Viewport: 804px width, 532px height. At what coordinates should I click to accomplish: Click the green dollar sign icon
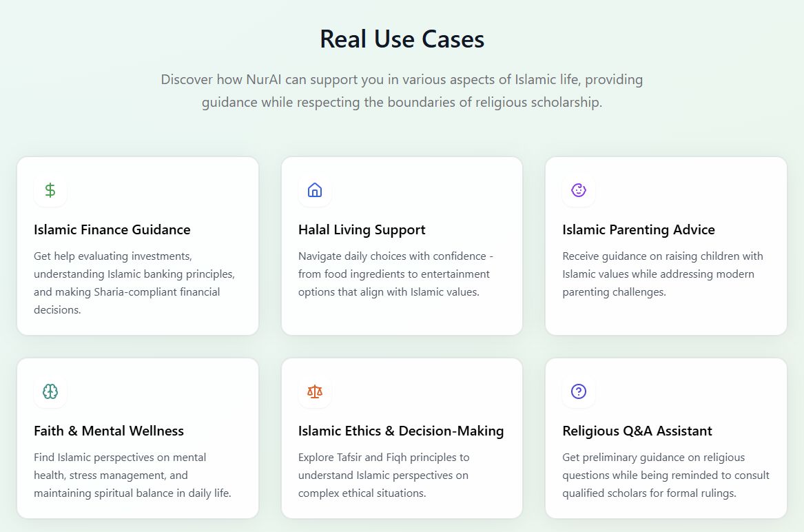pyautogui.click(x=50, y=190)
